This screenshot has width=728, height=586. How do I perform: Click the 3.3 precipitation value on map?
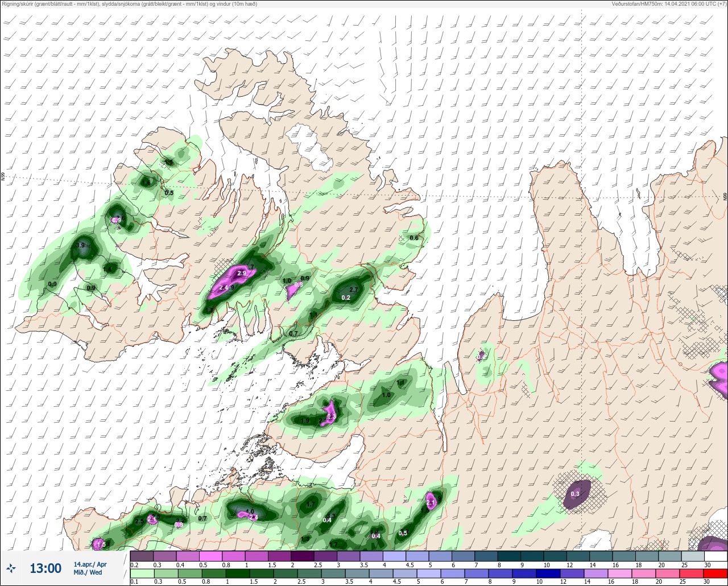(x=330, y=516)
